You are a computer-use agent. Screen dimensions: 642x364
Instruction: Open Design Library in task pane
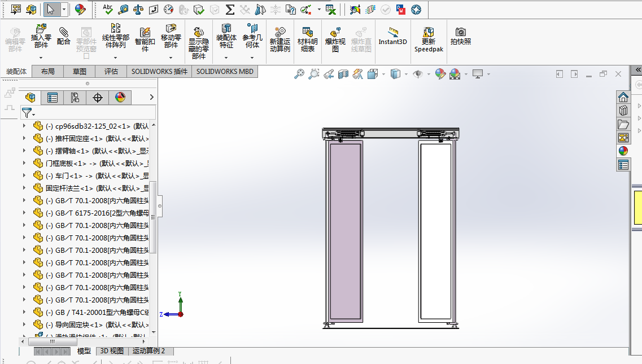(x=623, y=111)
